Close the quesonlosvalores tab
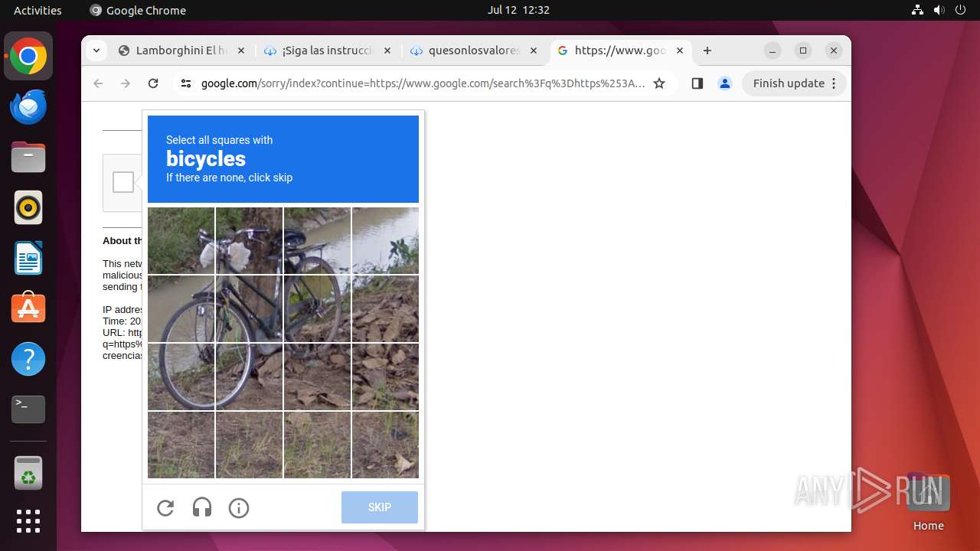Image resolution: width=980 pixels, height=551 pixels. 533,51
